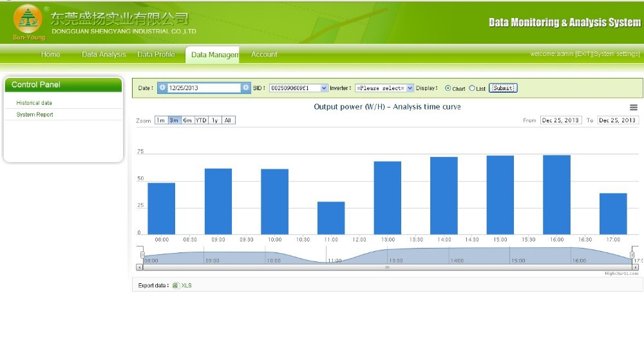The width and height of the screenshot is (644, 338).
Task: Click the 17:00 output power bar
Action: pyautogui.click(x=613, y=214)
